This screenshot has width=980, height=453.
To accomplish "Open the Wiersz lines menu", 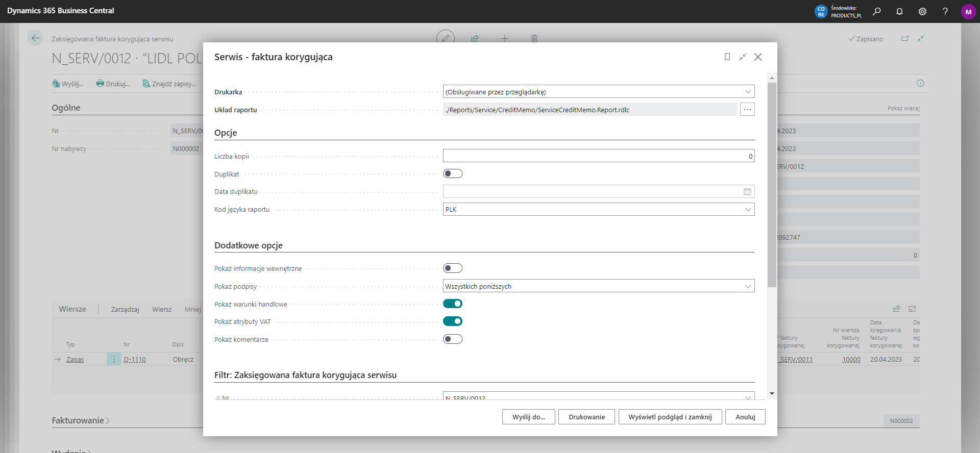I will 162,309.
